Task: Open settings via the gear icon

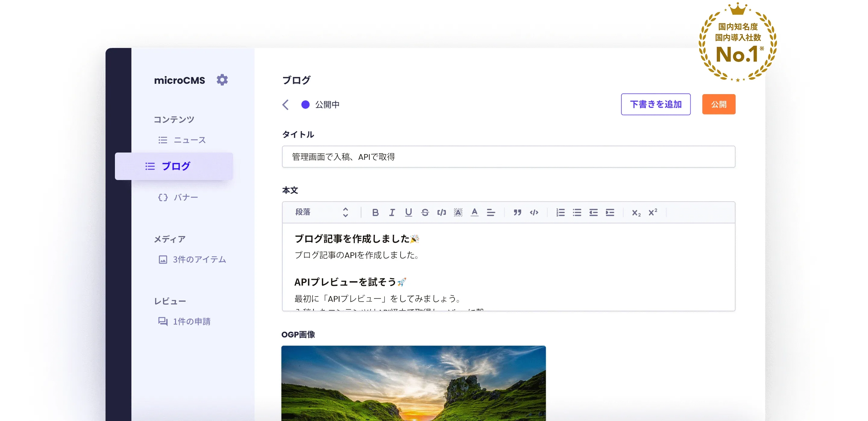Action: (x=222, y=80)
